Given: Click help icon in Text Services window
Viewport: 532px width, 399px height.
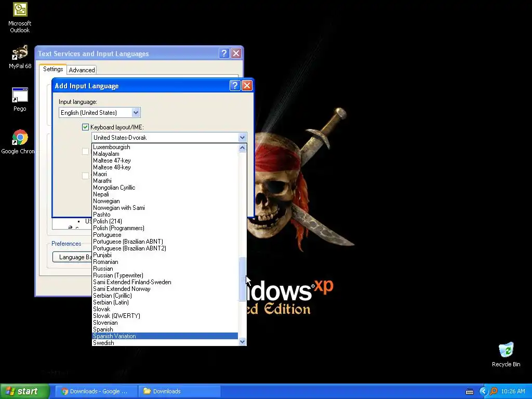Looking at the screenshot, I should tap(224, 54).
